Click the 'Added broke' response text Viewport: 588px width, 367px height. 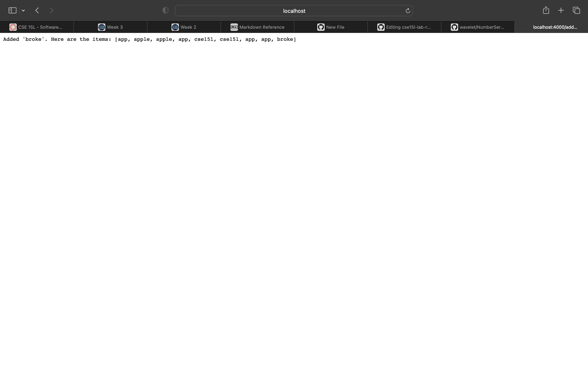pyautogui.click(x=149, y=39)
